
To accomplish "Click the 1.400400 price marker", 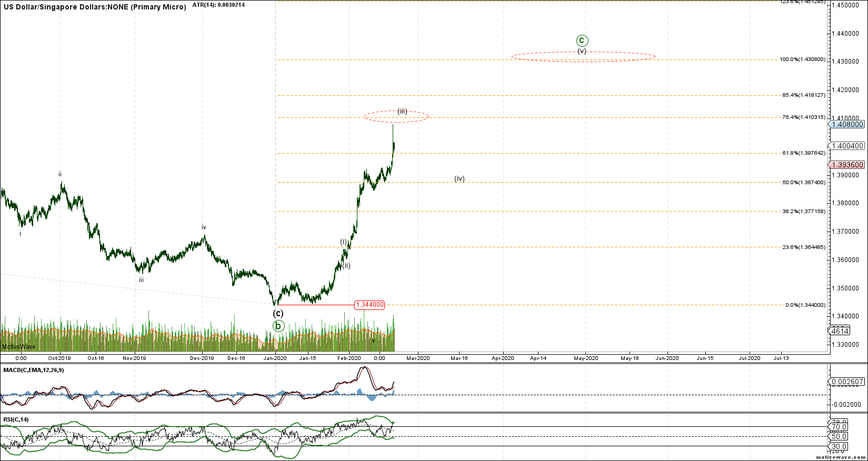I will [x=846, y=146].
